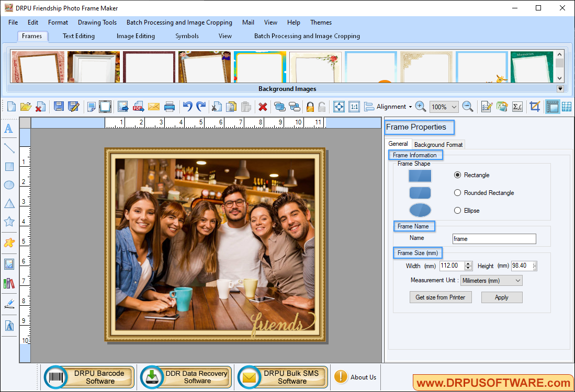575x392 pixels.
Task: Select the first frame template thumbnail
Action: pyautogui.click(x=37, y=66)
